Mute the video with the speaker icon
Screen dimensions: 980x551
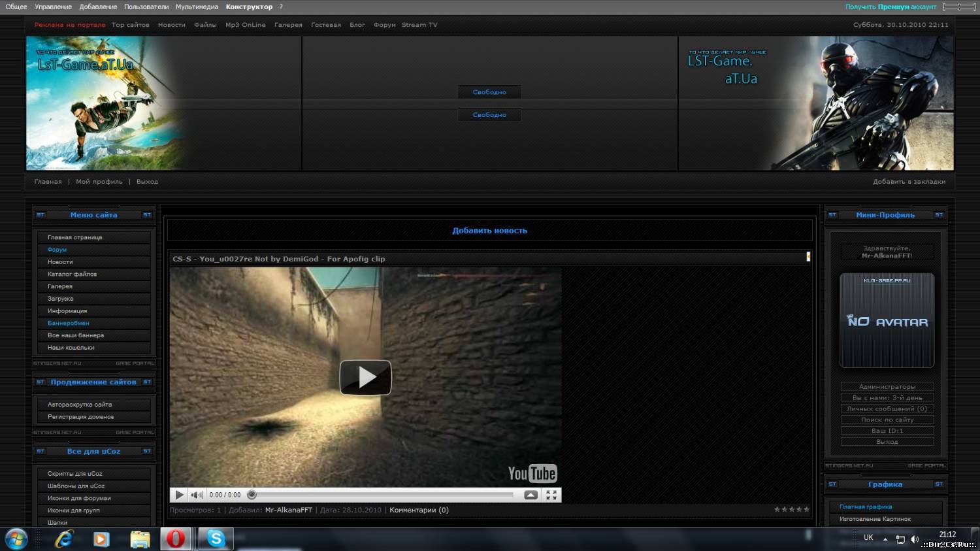coord(197,495)
